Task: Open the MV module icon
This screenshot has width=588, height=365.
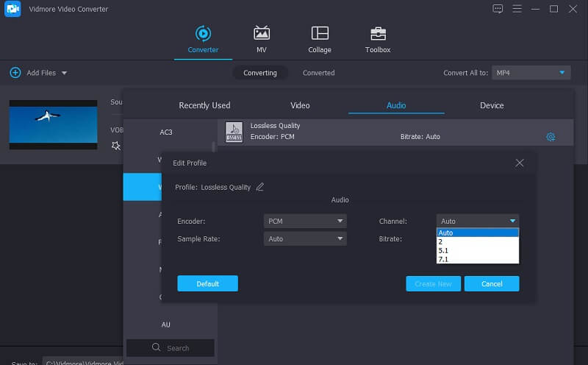Action: click(x=261, y=33)
